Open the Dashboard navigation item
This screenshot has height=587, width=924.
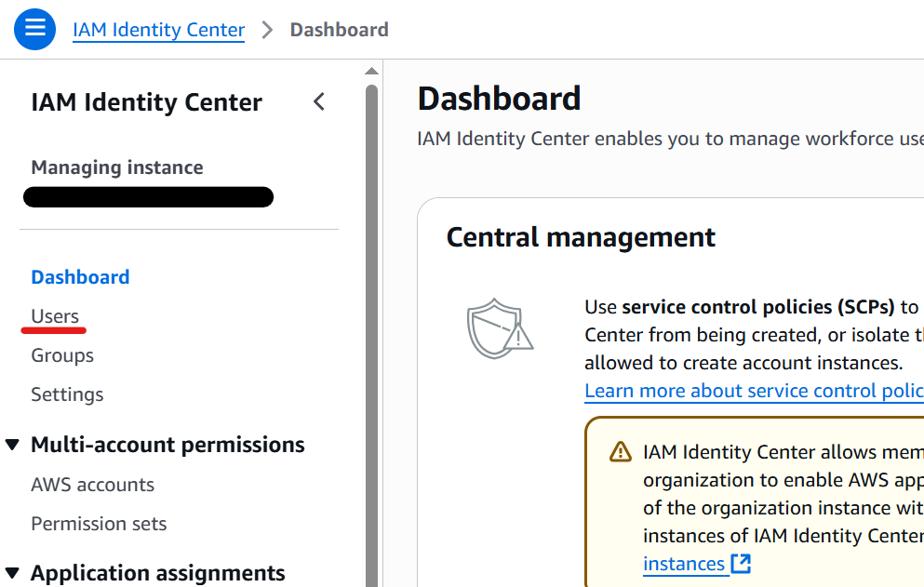point(80,277)
